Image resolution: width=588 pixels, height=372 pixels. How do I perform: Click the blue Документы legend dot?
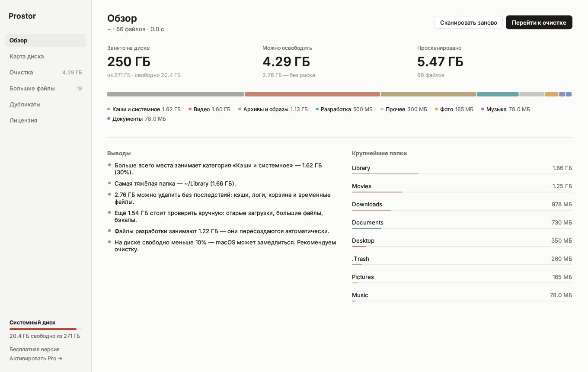click(x=109, y=119)
